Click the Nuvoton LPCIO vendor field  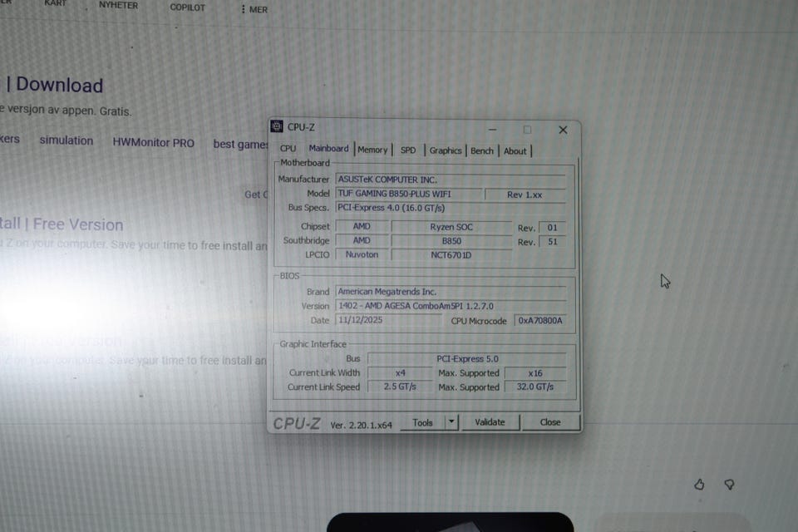[362, 254]
